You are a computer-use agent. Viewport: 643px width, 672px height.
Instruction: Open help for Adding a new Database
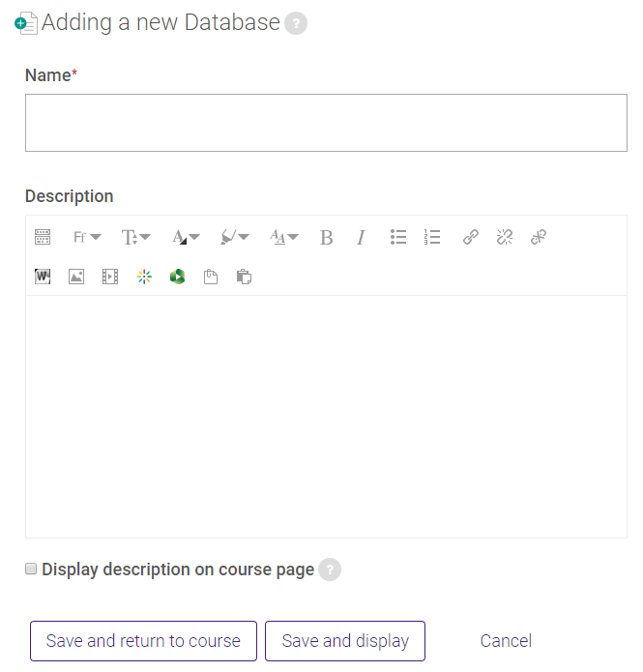coord(296,23)
